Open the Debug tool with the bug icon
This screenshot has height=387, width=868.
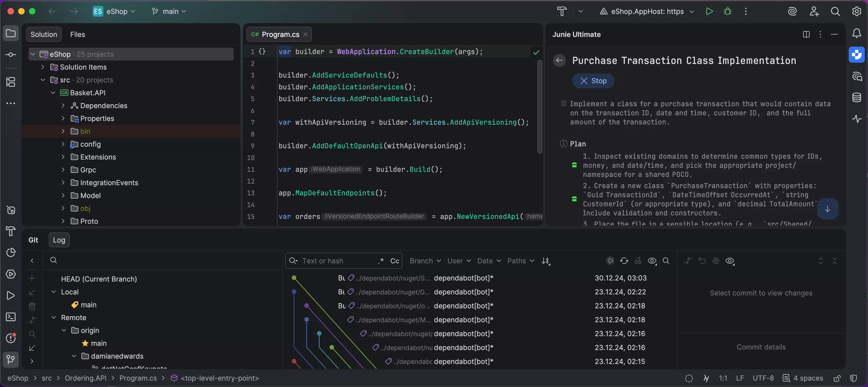coord(728,11)
